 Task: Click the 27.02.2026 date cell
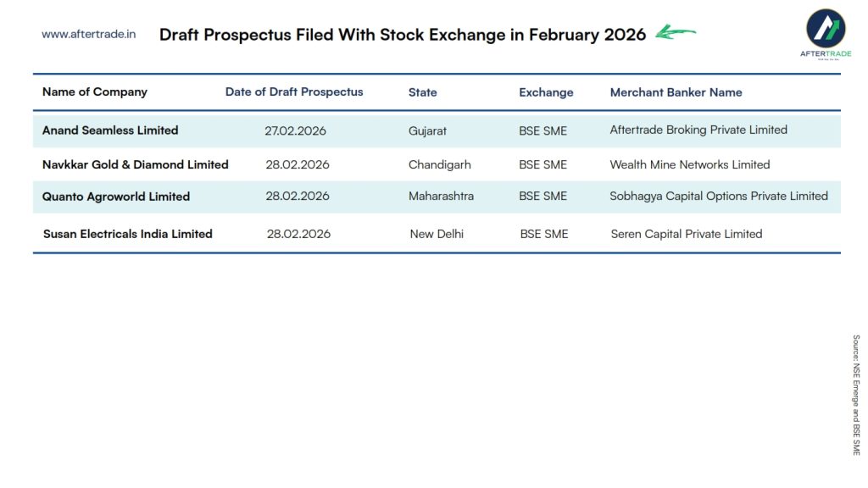click(x=295, y=130)
